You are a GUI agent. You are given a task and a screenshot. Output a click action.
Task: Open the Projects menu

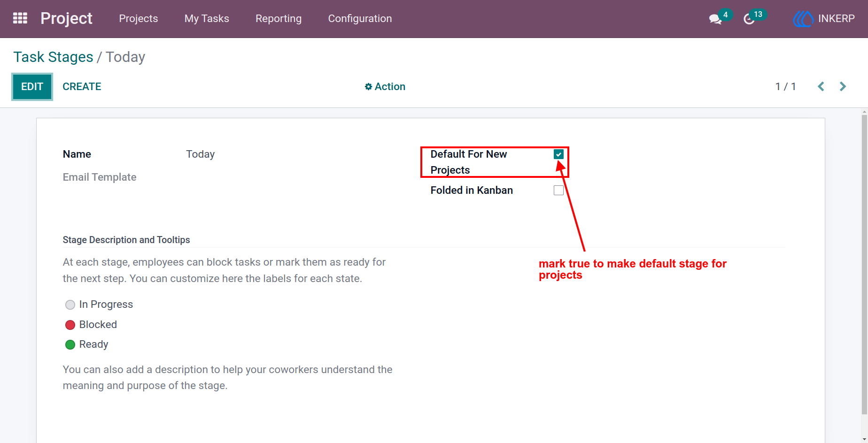(x=139, y=18)
